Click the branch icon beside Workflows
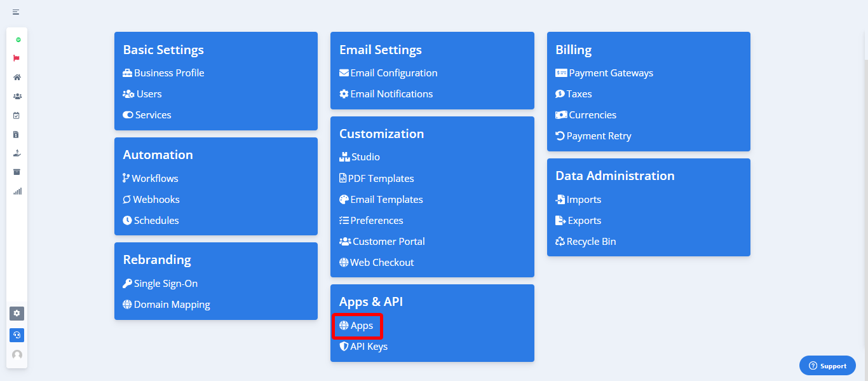Image resolution: width=868 pixels, height=381 pixels. point(126,179)
